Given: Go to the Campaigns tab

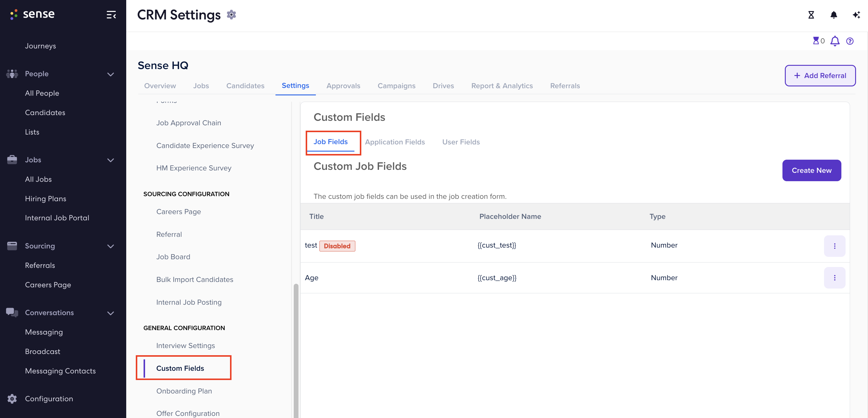Looking at the screenshot, I should pos(397,86).
